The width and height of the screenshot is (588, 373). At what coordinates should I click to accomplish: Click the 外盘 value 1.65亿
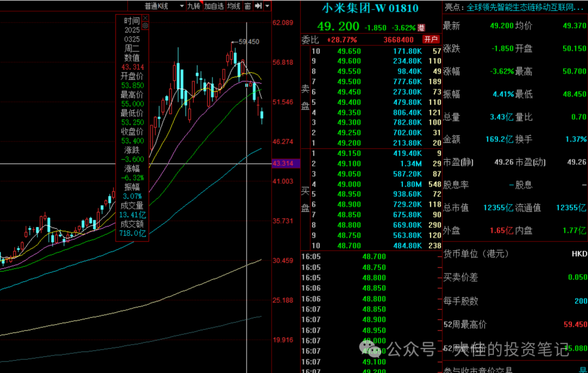[501, 230]
